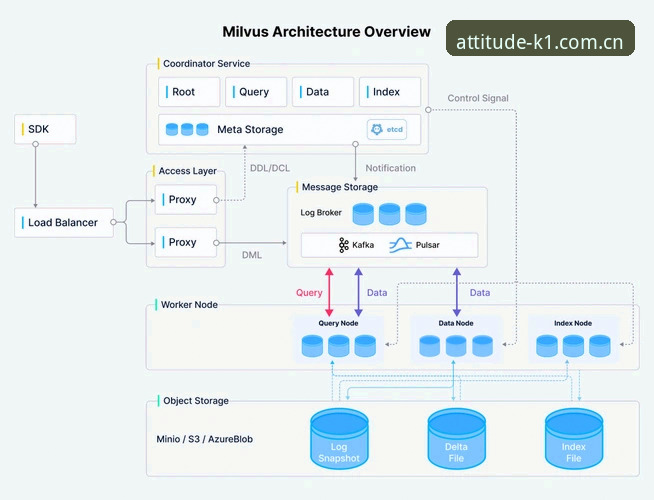654x500 pixels.
Task: Click the Log Broker label
Action: (321, 213)
